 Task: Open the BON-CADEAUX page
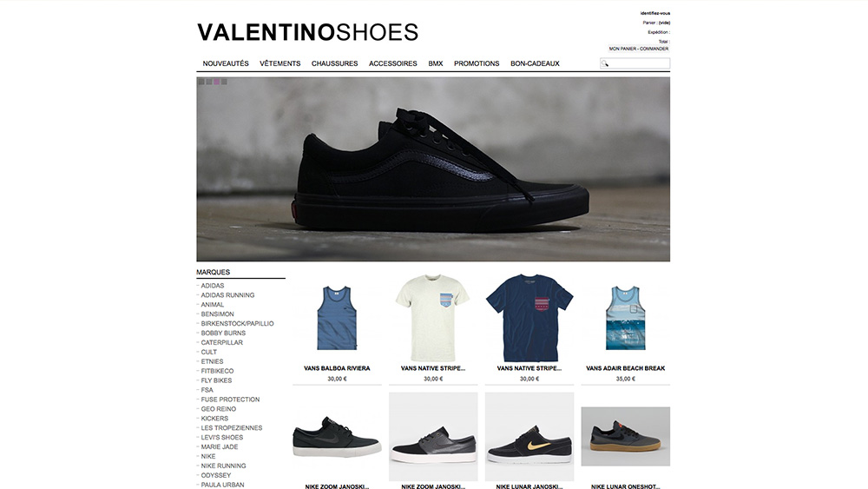coord(535,63)
